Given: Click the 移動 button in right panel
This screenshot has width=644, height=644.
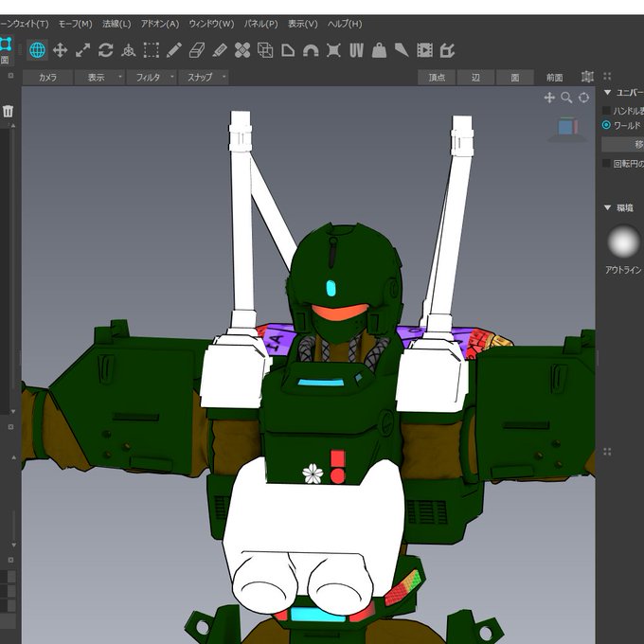Looking at the screenshot, I should click(x=622, y=144).
